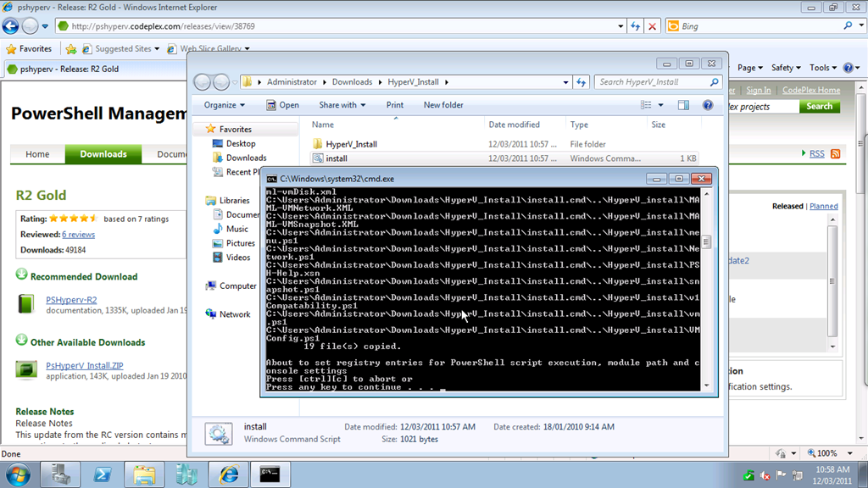This screenshot has width=868, height=488.
Task: Expand the Explorer address history dropdown
Action: click(x=565, y=82)
